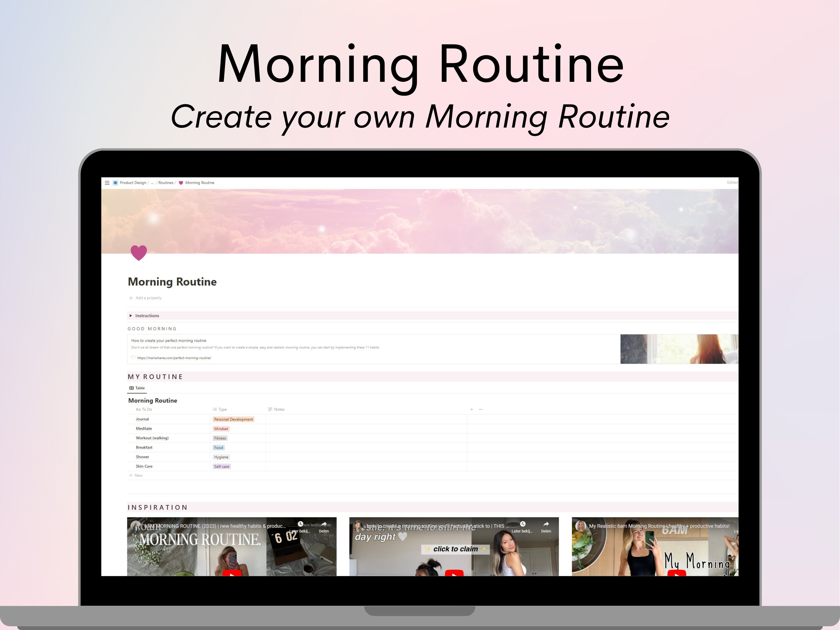Viewport: 840px width, 630px height.
Task: Select the orange Personal Development tag
Action: [233, 419]
